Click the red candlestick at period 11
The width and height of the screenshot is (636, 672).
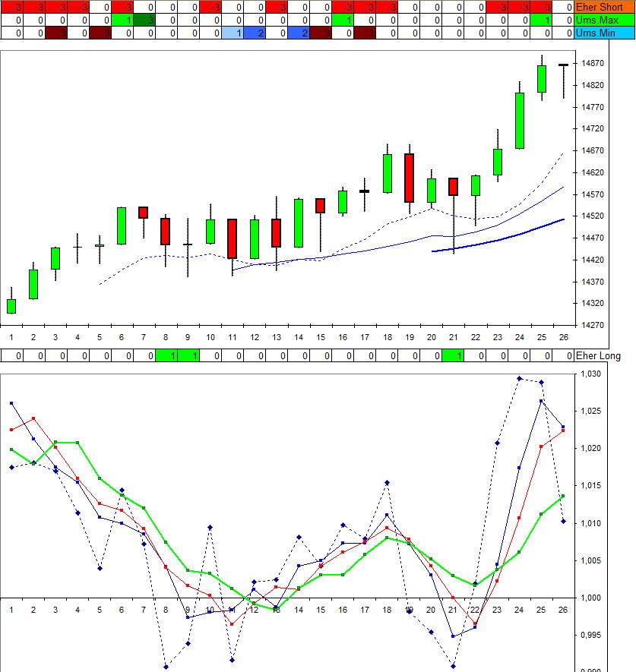tap(232, 238)
